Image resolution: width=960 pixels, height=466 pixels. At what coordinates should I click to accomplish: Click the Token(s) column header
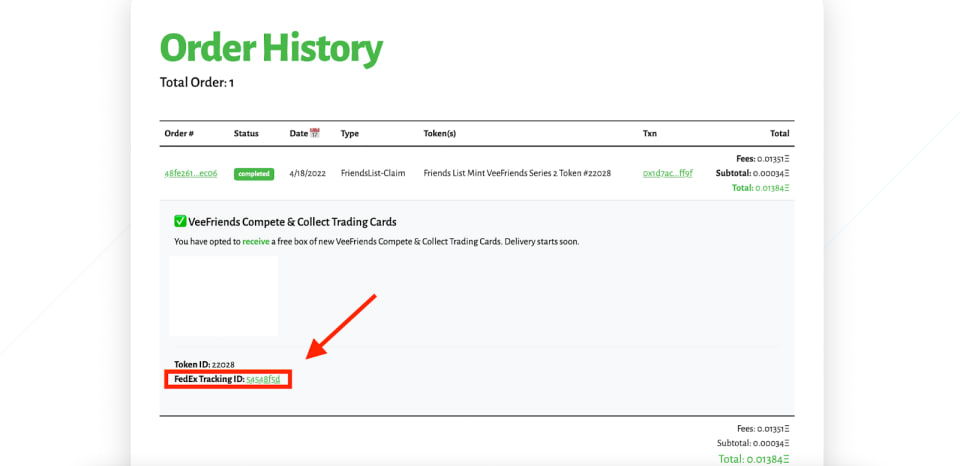coord(440,133)
